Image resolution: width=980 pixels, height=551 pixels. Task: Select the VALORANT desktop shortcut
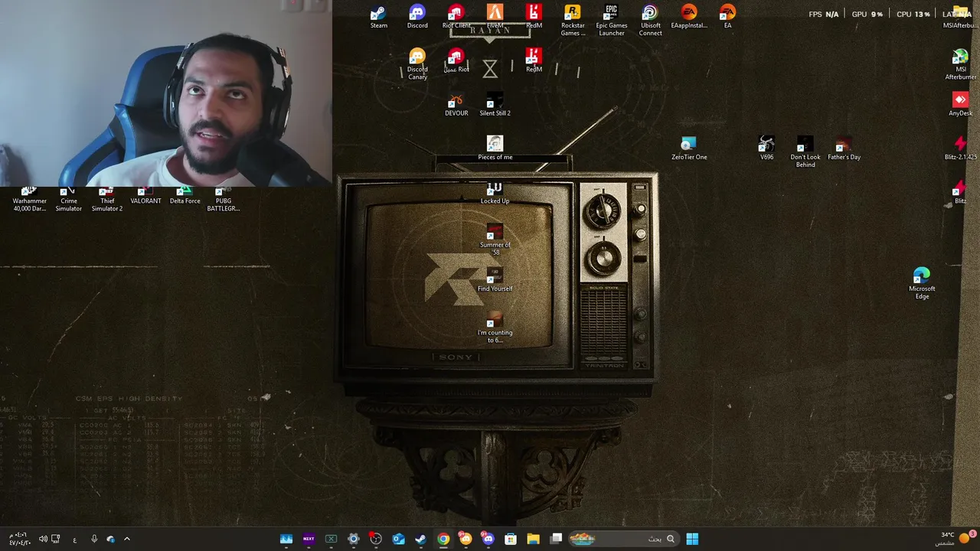click(x=145, y=196)
